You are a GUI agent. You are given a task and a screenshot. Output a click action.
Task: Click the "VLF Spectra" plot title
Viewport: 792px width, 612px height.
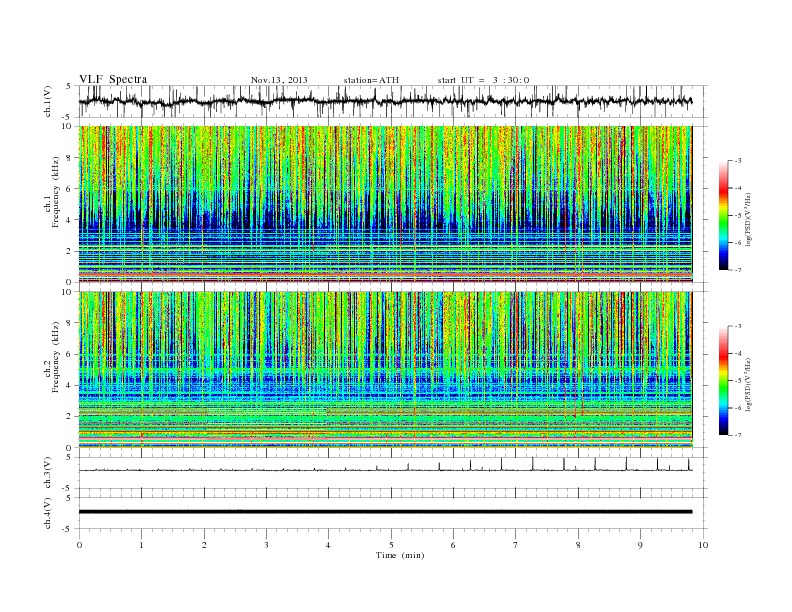(113, 79)
